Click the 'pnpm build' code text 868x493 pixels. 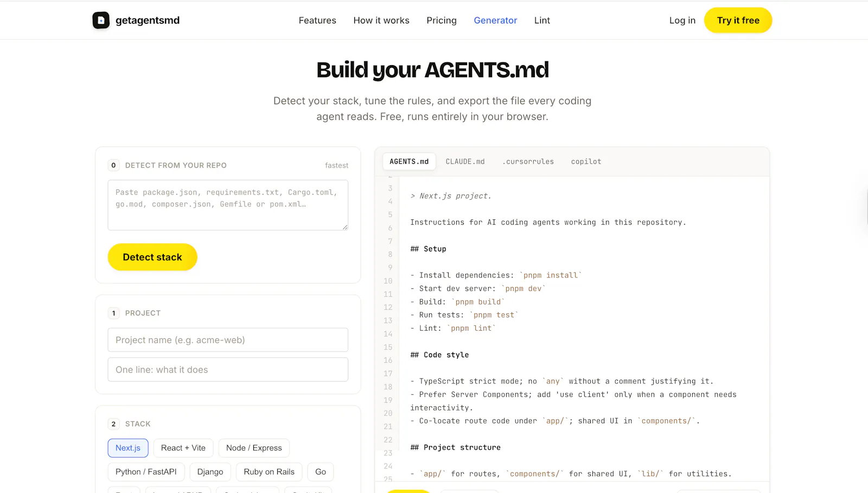tap(478, 302)
